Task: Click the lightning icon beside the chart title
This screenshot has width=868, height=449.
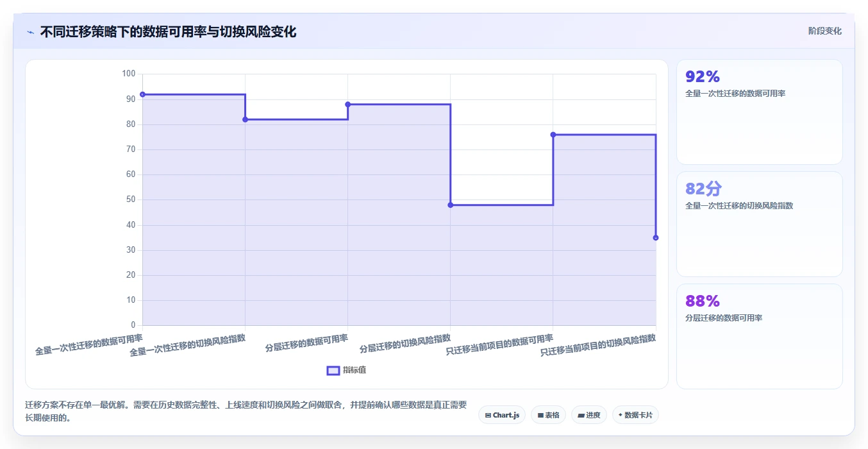Action: click(31, 32)
